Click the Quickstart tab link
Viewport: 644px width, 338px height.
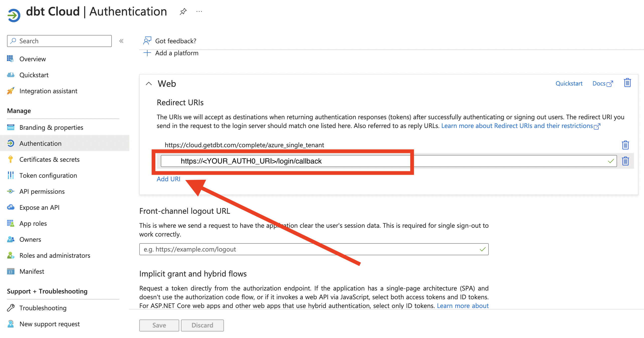point(569,84)
